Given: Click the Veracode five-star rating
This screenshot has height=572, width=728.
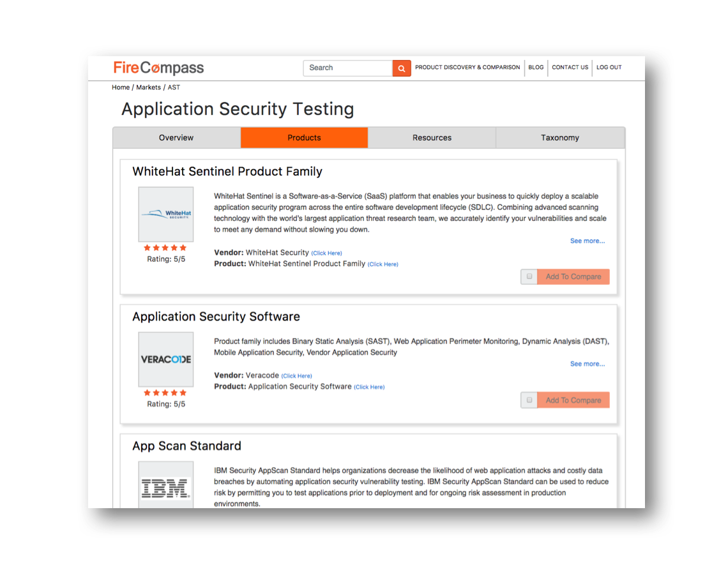Looking at the screenshot, I should pos(165,393).
